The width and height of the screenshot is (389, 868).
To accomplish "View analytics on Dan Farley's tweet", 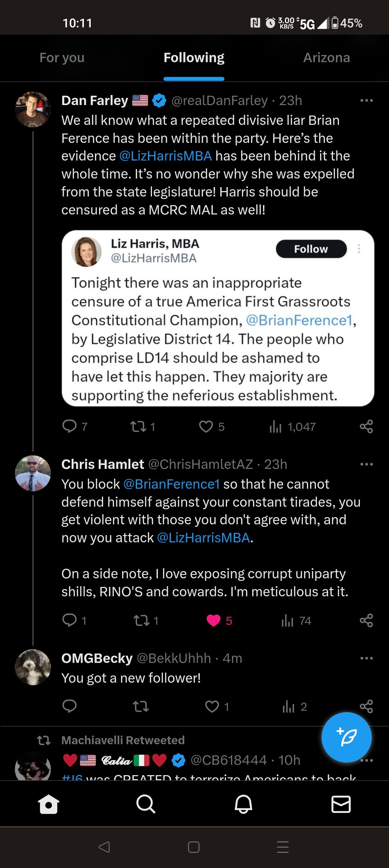I will coord(276,426).
